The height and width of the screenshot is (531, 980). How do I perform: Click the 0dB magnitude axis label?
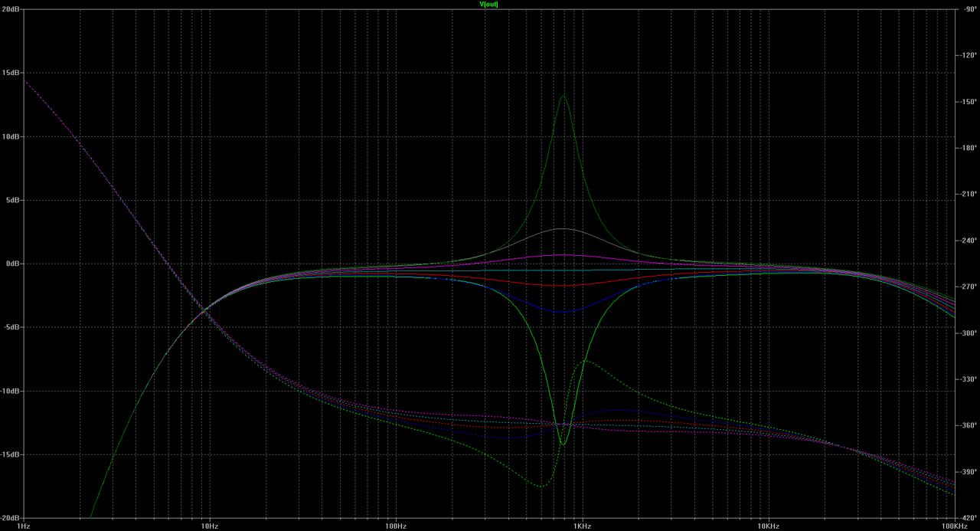click(x=11, y=264)
